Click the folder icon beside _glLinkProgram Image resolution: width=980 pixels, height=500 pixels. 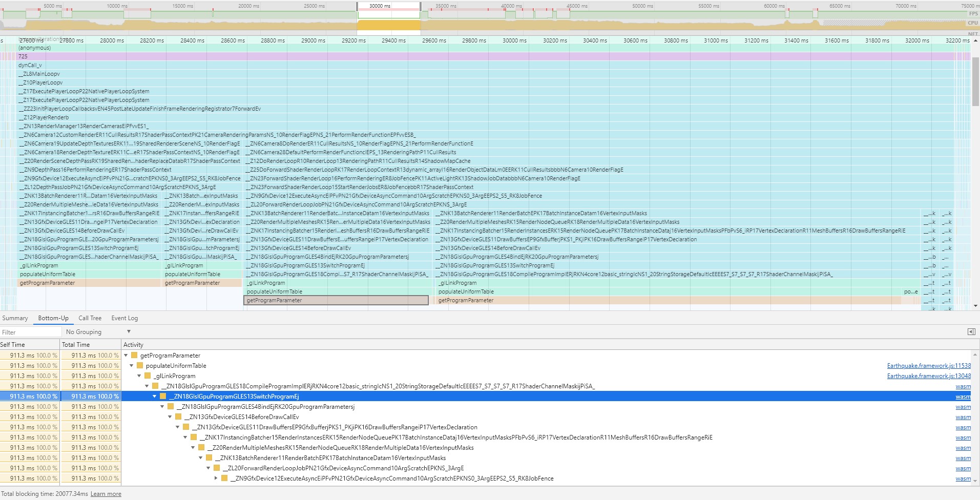tap(148, 376)
